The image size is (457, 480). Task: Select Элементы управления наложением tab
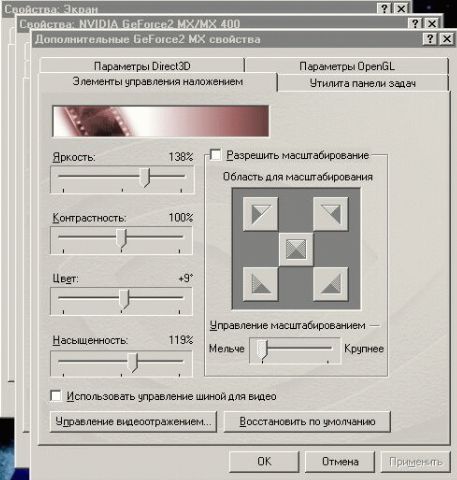(157, 82)
